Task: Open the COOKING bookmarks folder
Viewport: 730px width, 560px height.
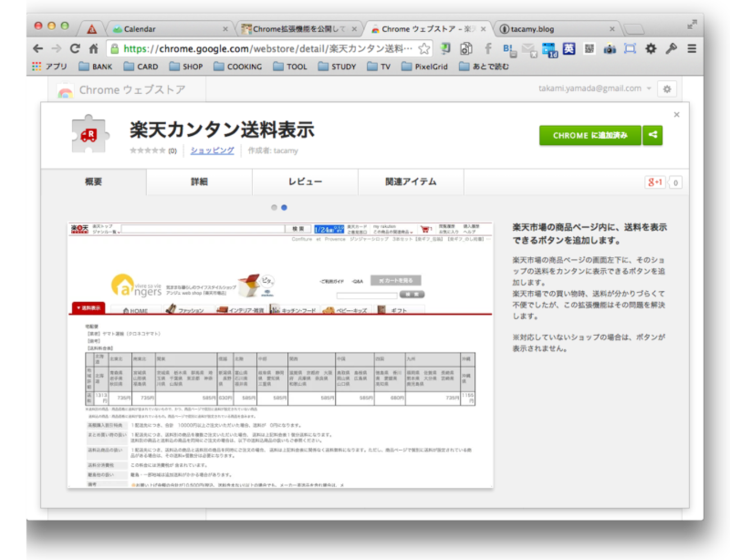Action: (x=238, y=67)
